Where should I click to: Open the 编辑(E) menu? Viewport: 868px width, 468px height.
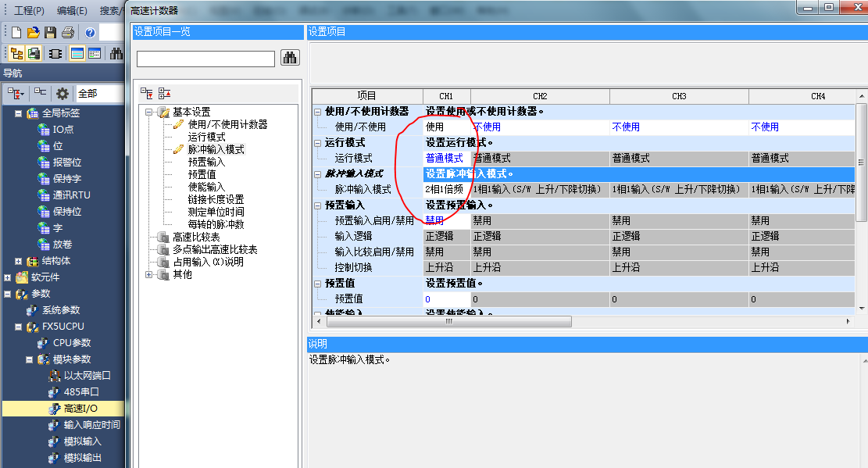point(72,11)
